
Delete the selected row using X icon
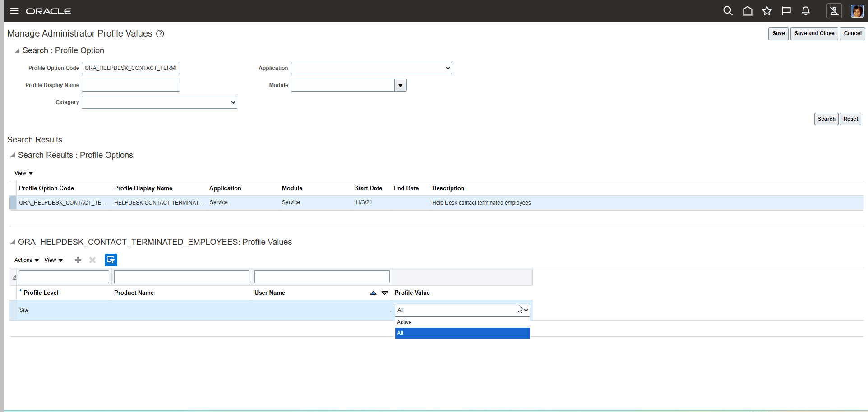click(x=92, y=260)
